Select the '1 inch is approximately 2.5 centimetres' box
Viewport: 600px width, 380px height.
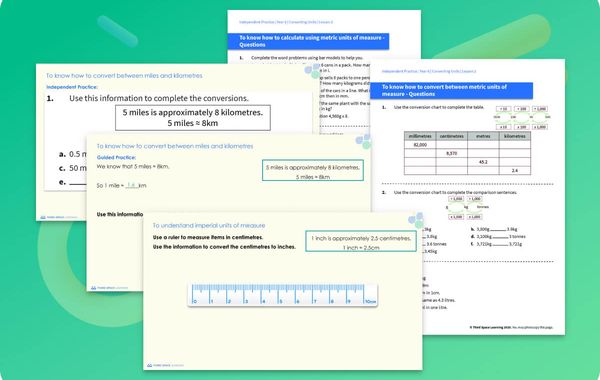[x=361, y=241]
